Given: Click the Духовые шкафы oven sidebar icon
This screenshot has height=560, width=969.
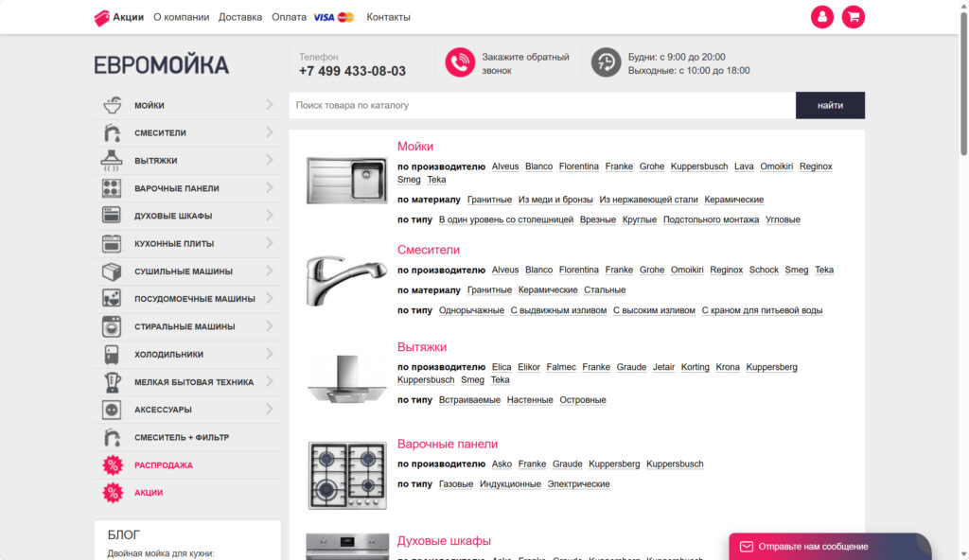Looking at the screenshot, I should [x=112, y=215].
